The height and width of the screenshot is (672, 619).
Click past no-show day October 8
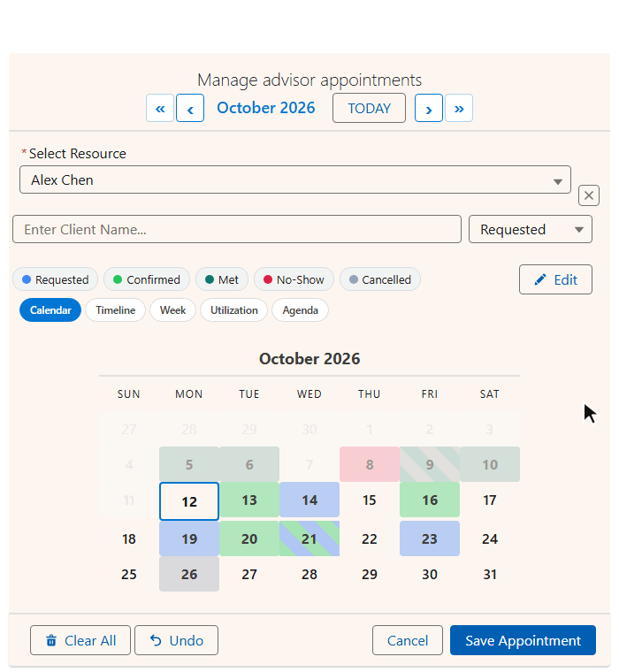click(369, 464)
